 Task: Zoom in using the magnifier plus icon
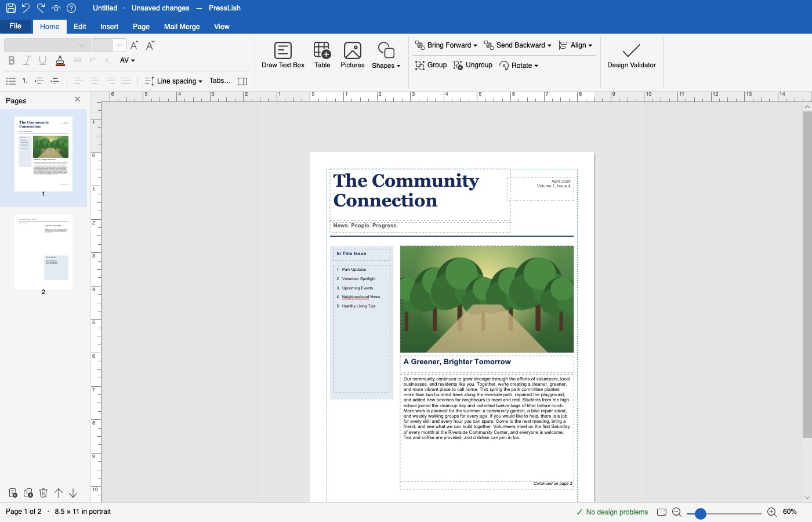[771, 512]
